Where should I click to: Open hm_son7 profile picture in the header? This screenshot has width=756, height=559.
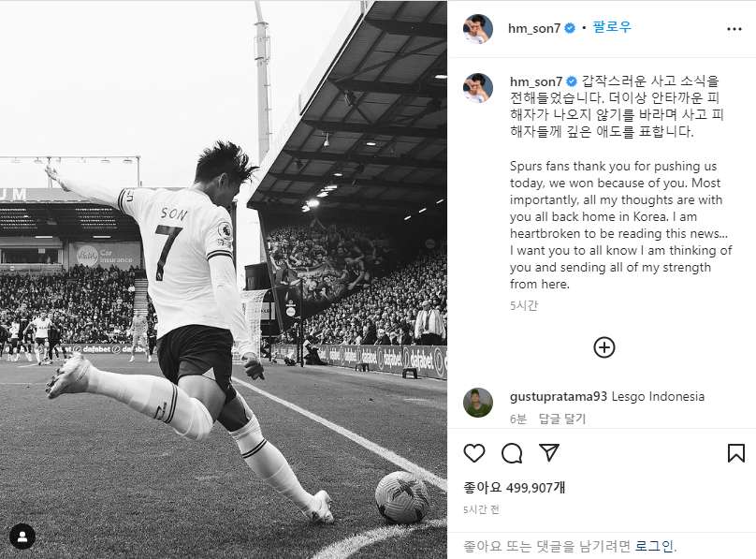478,29
